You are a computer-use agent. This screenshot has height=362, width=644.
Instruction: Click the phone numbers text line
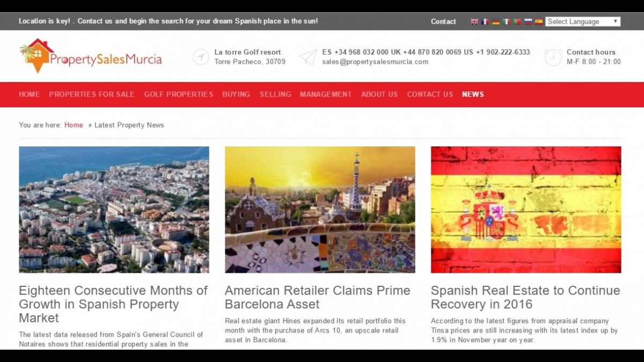tap(426, 52)
